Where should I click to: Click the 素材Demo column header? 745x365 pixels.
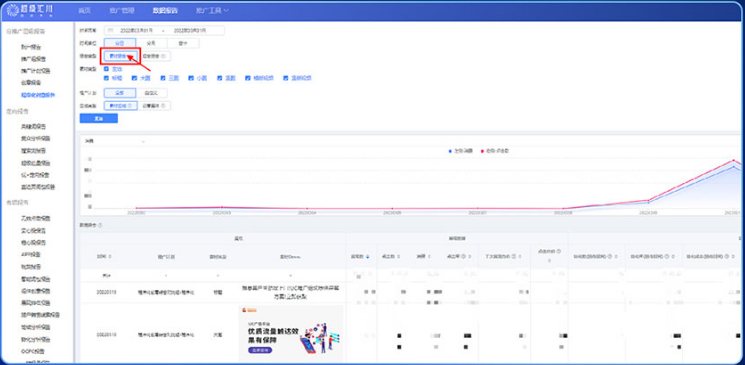tap(290, 257)
